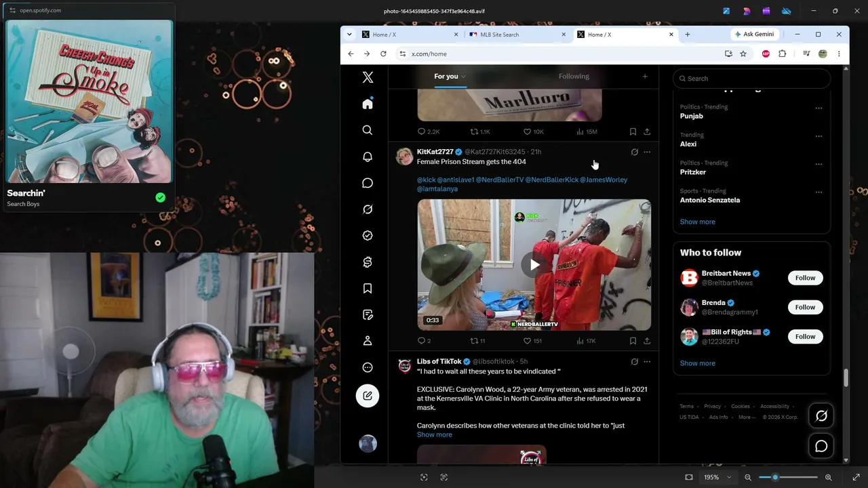Click the compose Post button
The width and height of the screenshot is (868, 488).
[x=368, y=396]
